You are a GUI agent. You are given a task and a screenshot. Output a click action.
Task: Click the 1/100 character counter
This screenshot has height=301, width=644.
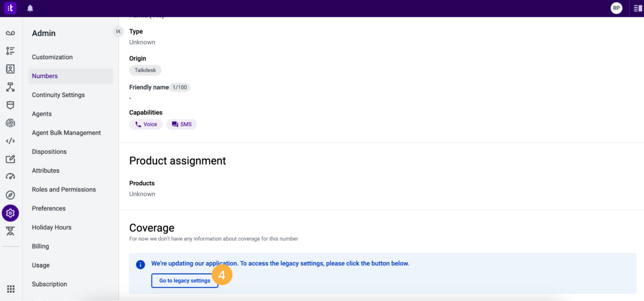pyautogui.click(x=179, y=87)
